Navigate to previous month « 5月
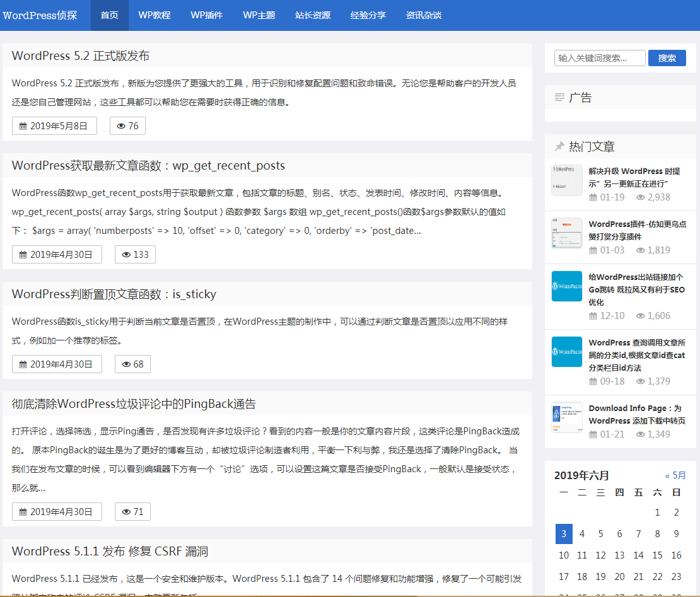This screenshot has height=597, width=700. pos(675,475)
